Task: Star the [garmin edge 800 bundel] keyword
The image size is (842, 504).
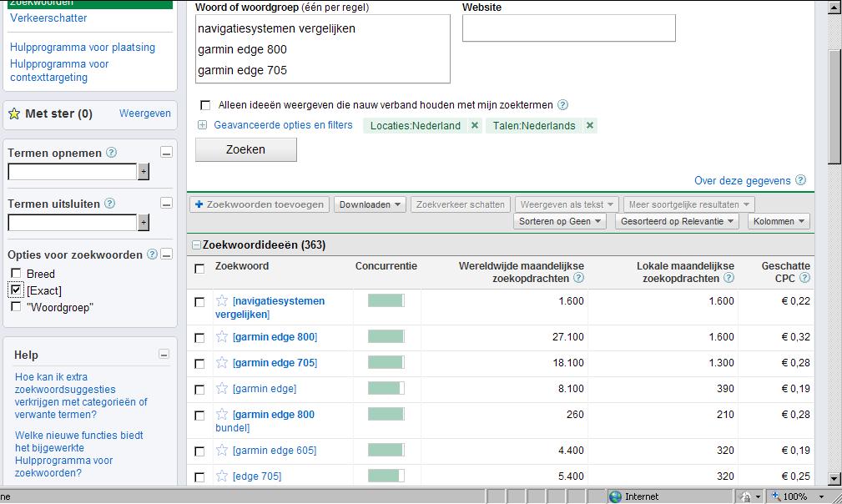Action: point(222,414)
